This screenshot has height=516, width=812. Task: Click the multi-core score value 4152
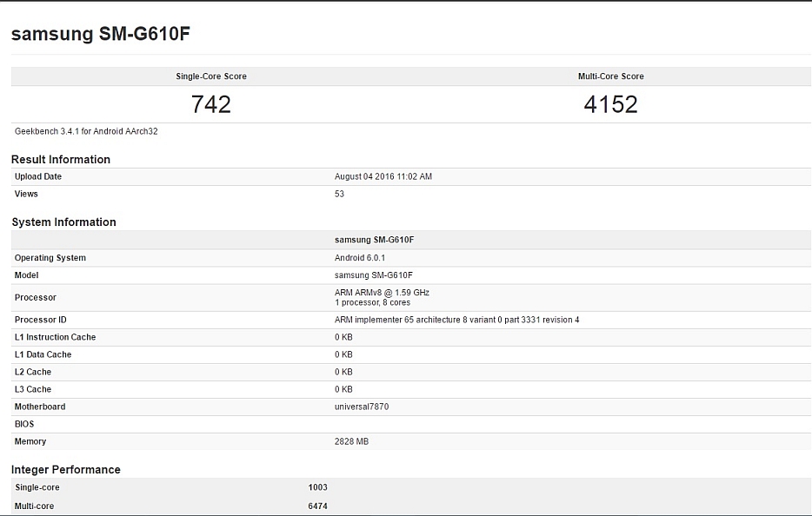pos(610,104)
